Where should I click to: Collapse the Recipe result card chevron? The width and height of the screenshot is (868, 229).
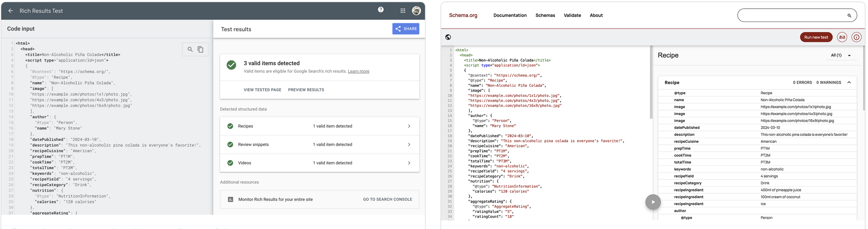tap(849, 83)
